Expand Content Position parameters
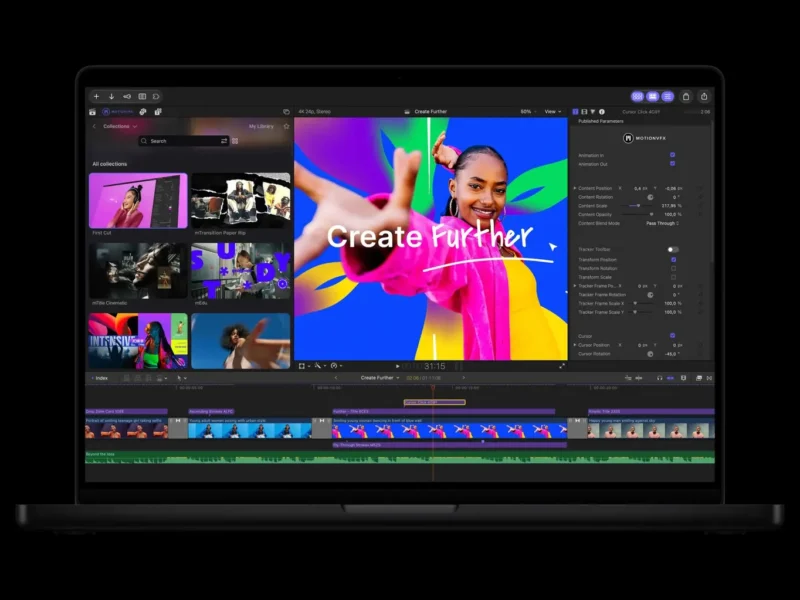The width and height of the screenshot is (800, 600). pos(575,188)
